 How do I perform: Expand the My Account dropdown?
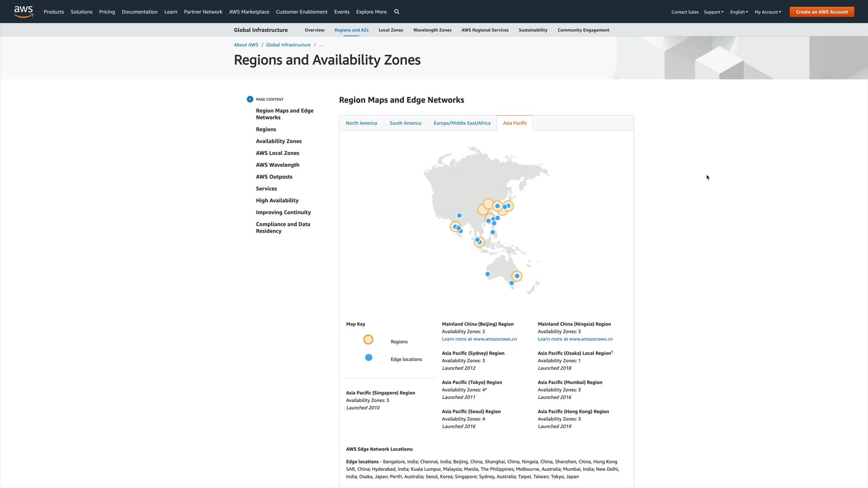[x=768, y=12]
